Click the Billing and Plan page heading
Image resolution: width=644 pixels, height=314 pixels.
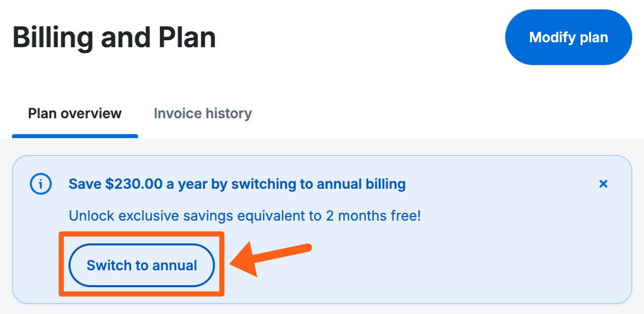click(114, 37)
